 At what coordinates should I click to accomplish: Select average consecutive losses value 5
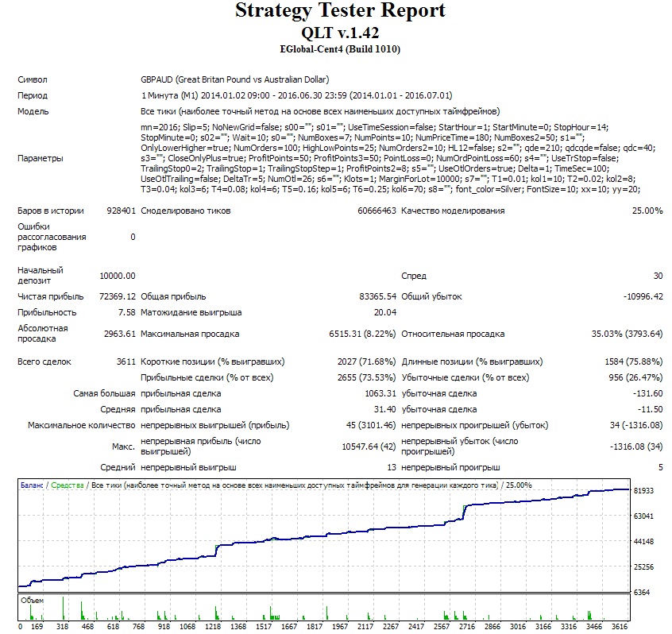coord(660,468)
